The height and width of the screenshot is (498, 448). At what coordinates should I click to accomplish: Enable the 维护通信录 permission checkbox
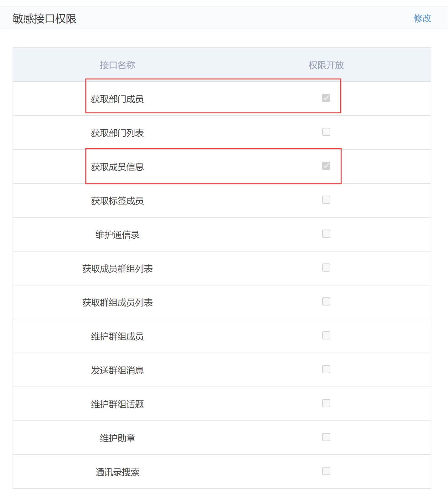[x=326, y=234]
